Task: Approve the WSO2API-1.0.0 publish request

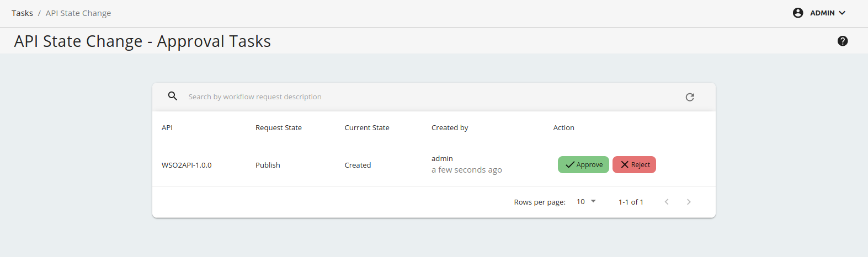Action: pos(583,164)
